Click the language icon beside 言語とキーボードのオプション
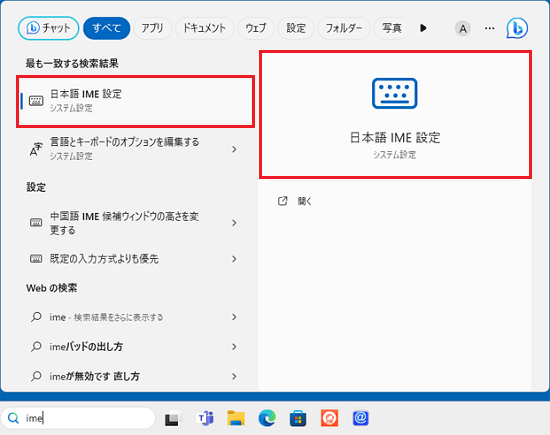This screenshot has height=435, width=550. (36, 149)
